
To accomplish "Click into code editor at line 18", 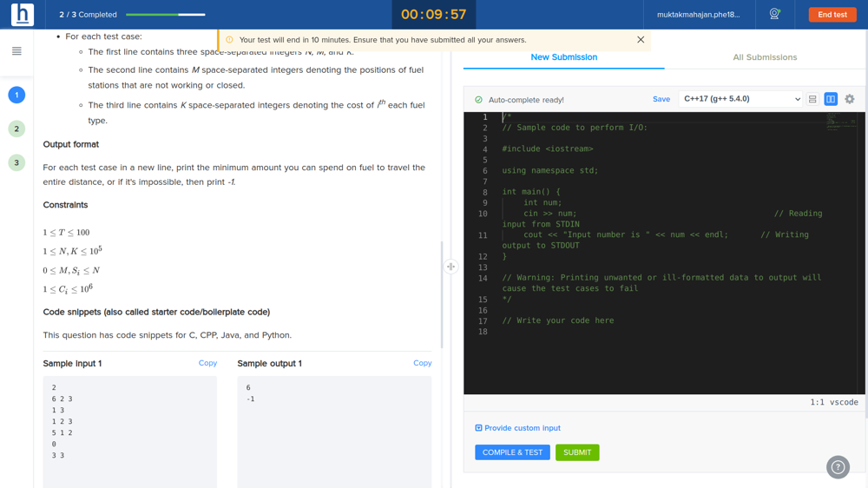I will pos(664,332).
